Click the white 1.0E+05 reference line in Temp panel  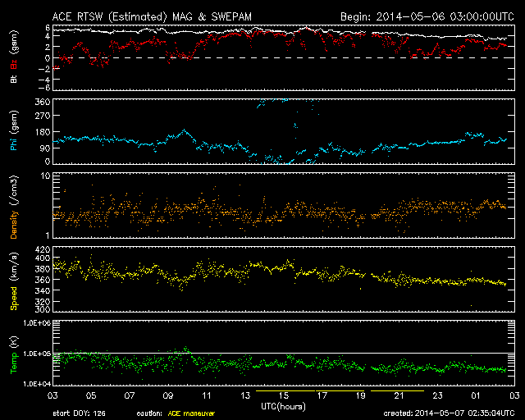[284, 353]
